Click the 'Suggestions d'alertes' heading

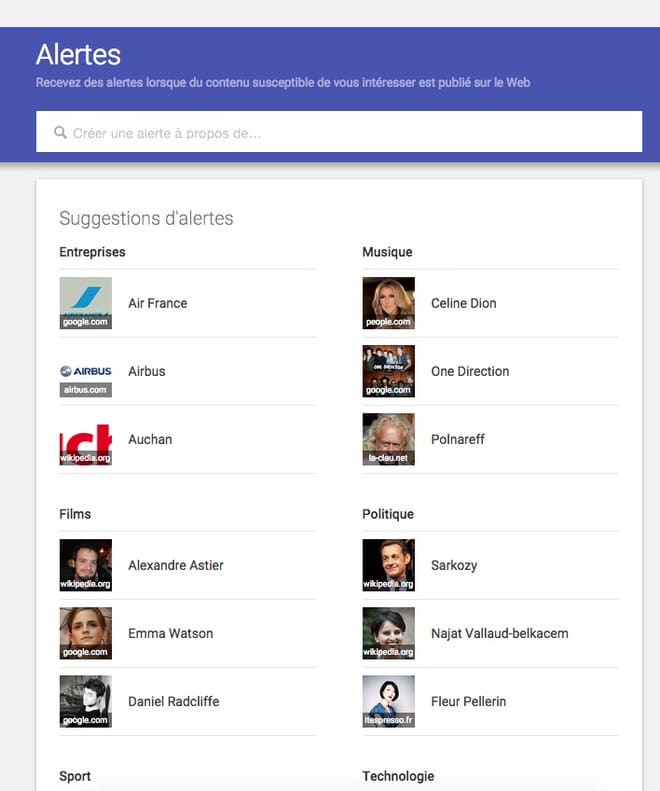pyautogui.click(x=146, y=219)
